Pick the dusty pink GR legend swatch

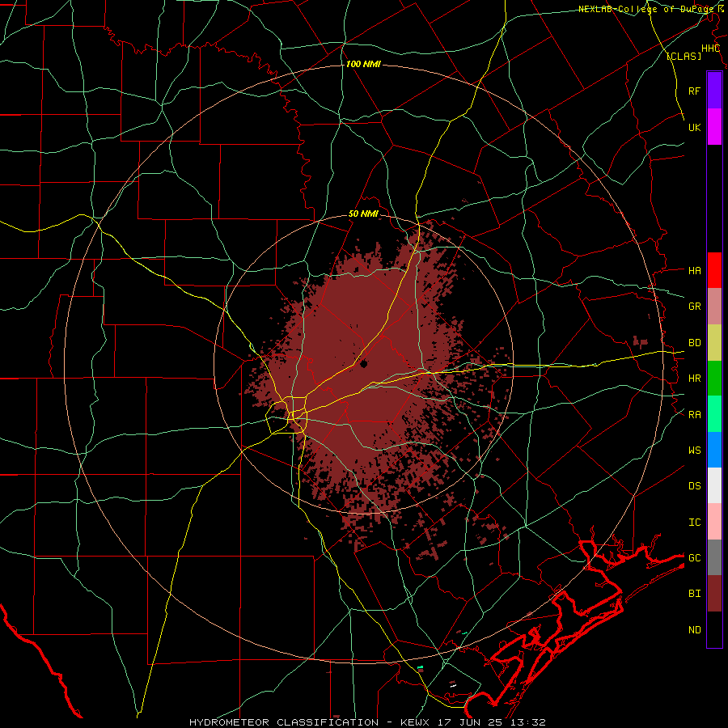coord(714,307)
